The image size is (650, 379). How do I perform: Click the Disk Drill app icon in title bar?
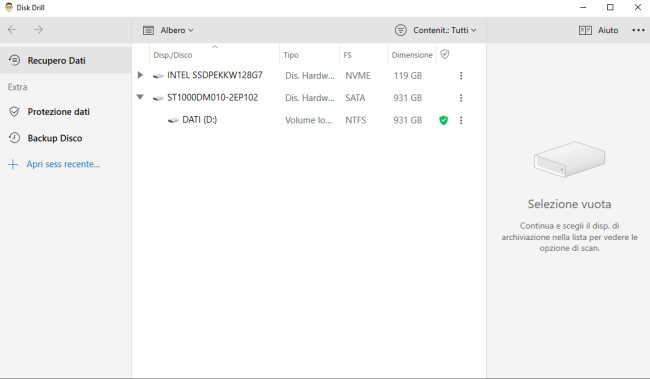[9, 7]
